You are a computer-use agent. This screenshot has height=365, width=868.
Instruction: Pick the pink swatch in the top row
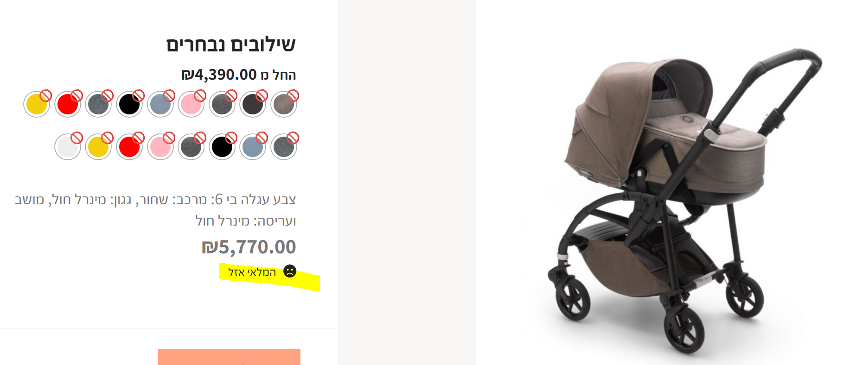tap(191, 104)
